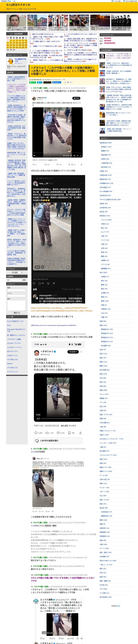Open the first video's settings gear
The width and height of the screenshot is (138, 644).
click(74, 156)
